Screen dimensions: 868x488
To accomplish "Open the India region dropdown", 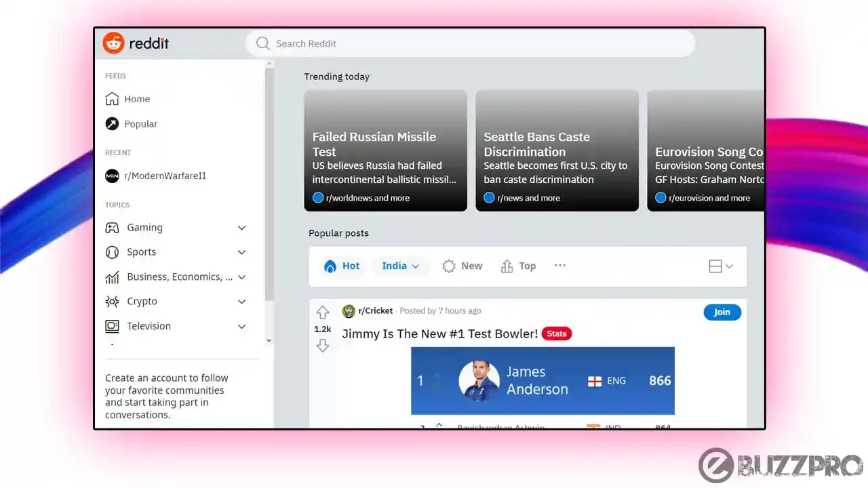I will tap(400, 266).
